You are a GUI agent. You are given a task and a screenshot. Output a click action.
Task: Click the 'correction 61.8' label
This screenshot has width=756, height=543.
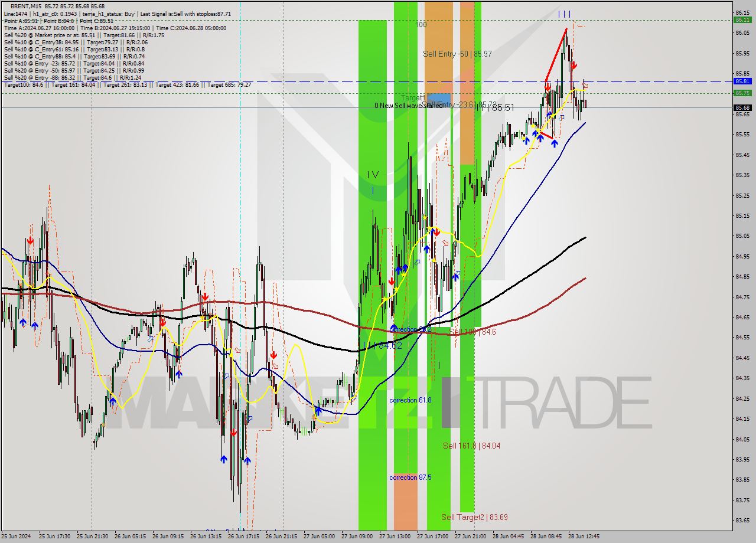tap(410, 400)
